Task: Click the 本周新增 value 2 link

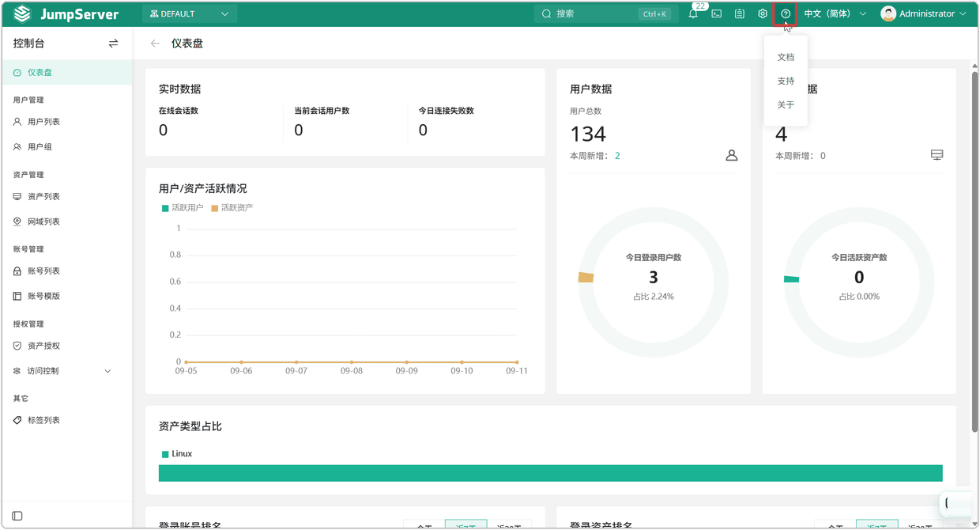Action: pos(617,156)
